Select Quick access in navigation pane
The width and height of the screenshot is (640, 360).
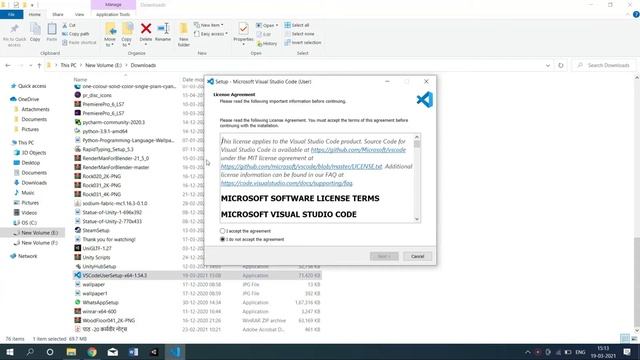[32, 86]
